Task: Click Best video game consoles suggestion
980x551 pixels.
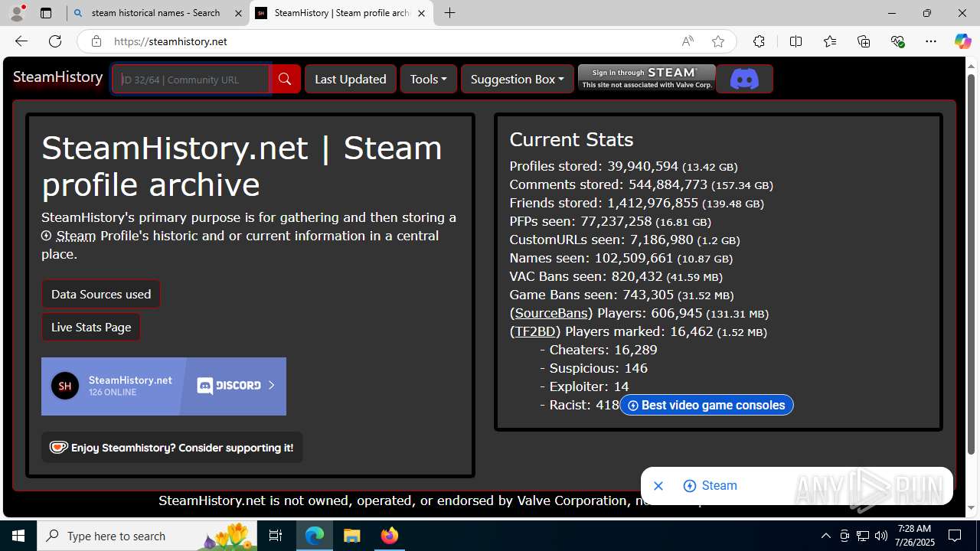Action: [x=707, y=405]
